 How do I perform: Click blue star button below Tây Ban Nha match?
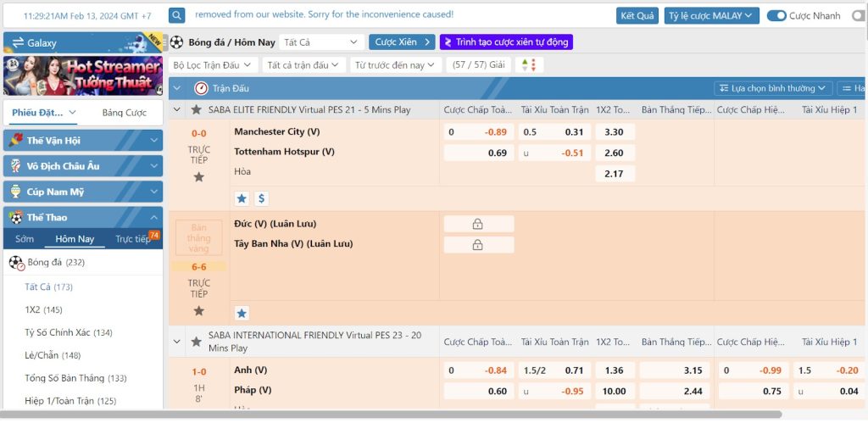[x=242, y=314]
